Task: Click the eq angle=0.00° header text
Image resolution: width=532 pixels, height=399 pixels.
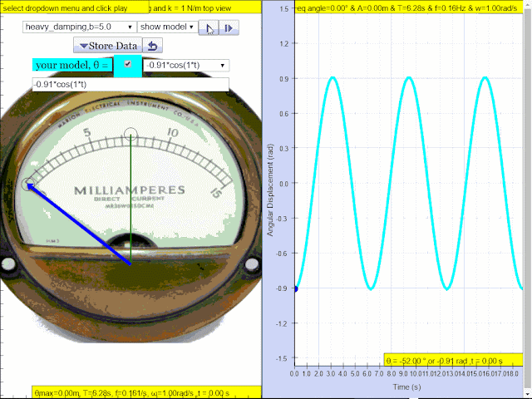Action: 407,7
